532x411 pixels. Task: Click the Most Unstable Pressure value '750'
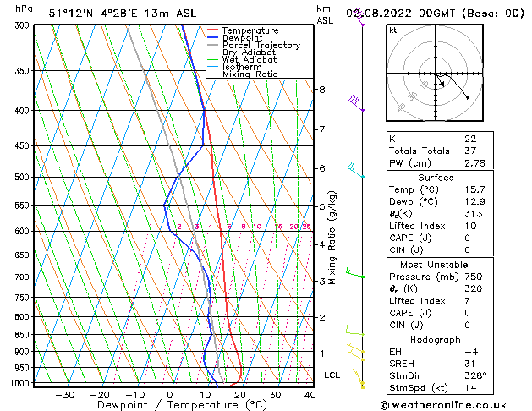pos(474,277)
